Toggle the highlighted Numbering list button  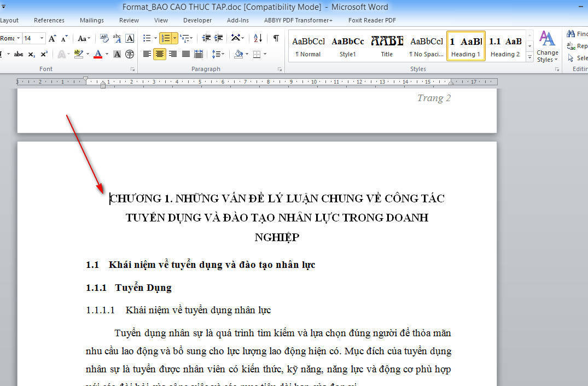(x=165, y=38)
